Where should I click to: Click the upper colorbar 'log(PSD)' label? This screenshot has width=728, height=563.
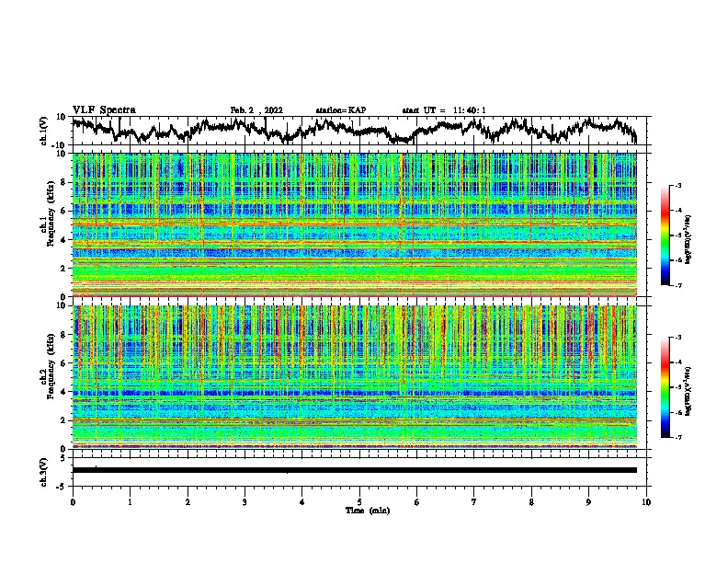point(688,240)
